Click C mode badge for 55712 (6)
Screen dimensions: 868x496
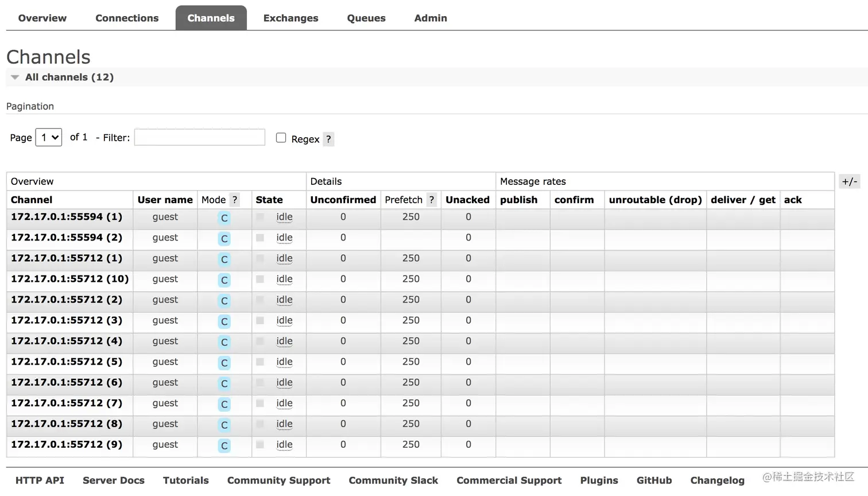224,383
